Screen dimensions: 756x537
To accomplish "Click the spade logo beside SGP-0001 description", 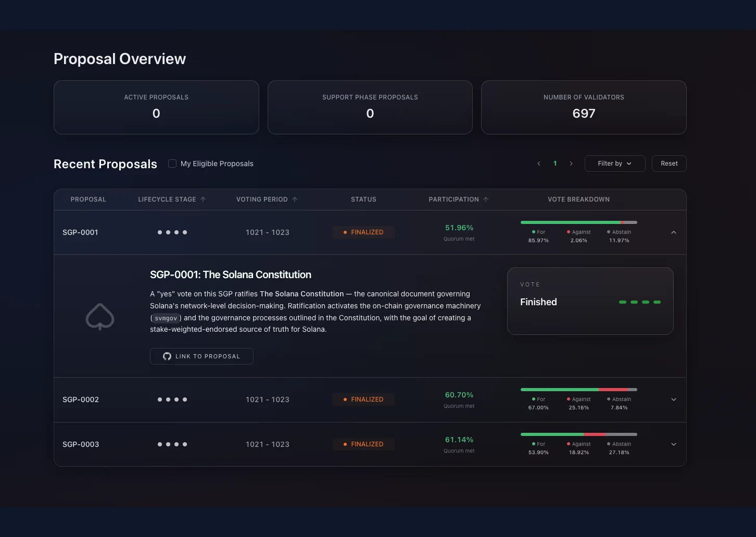I will (x=100, y=317).
